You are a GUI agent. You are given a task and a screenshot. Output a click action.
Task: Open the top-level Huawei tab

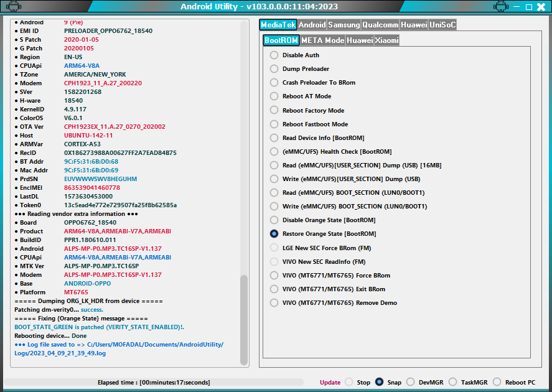[414, 25]
